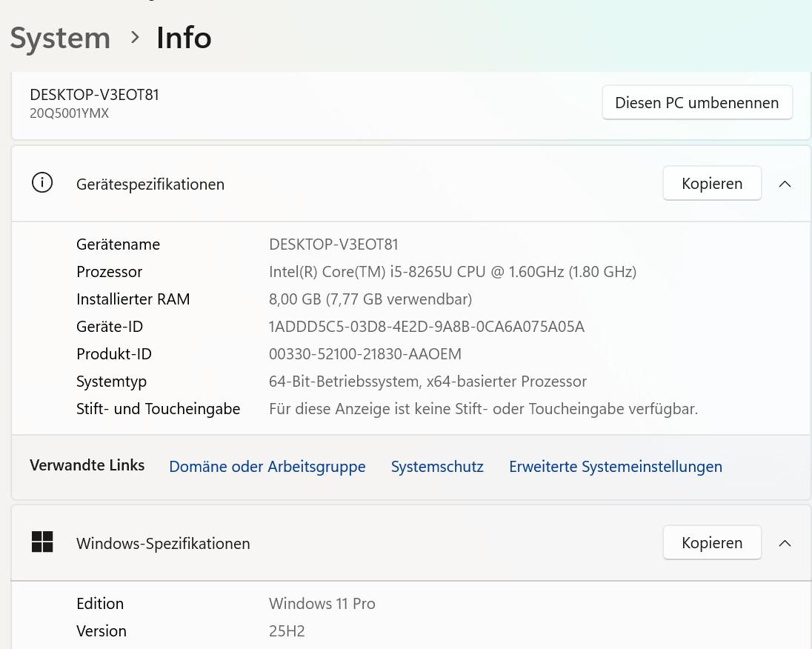Click the Info page title
This screenshot has height=649, width=812.
point(184,38)
